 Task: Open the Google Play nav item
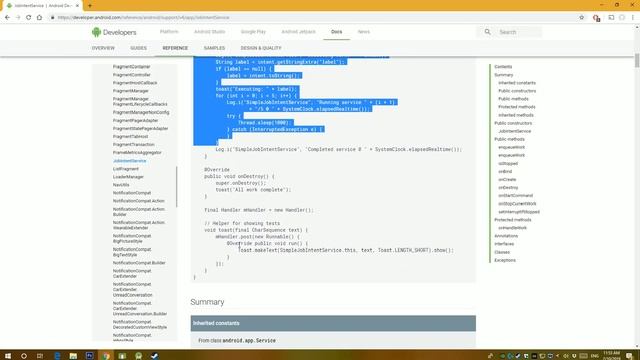[x=253, y=31]
